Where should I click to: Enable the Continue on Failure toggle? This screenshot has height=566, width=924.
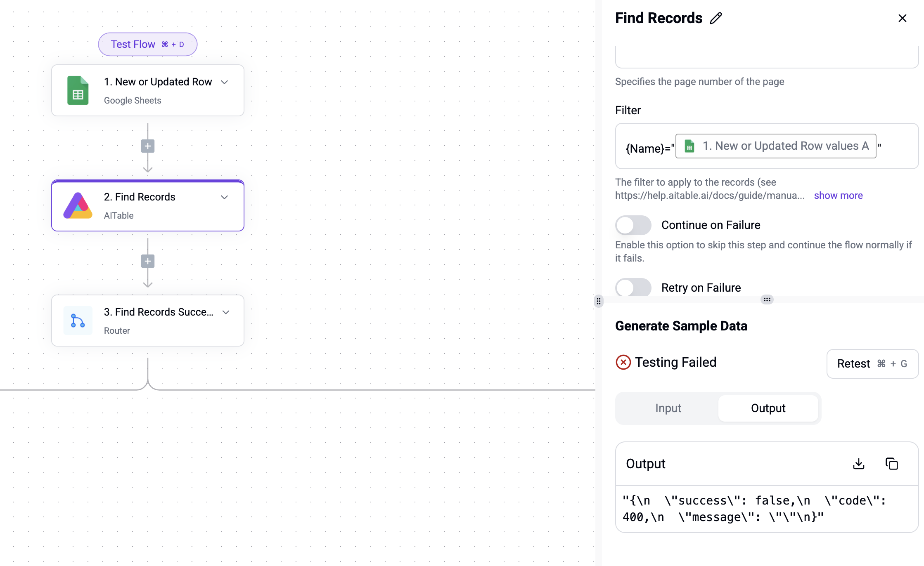coord(633,225)
